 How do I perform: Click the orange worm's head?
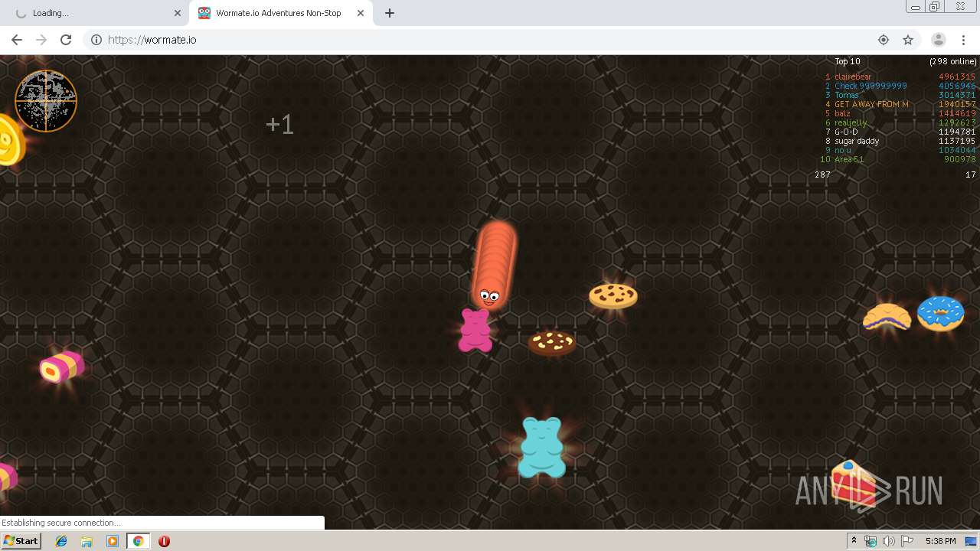tap(489, 295)
